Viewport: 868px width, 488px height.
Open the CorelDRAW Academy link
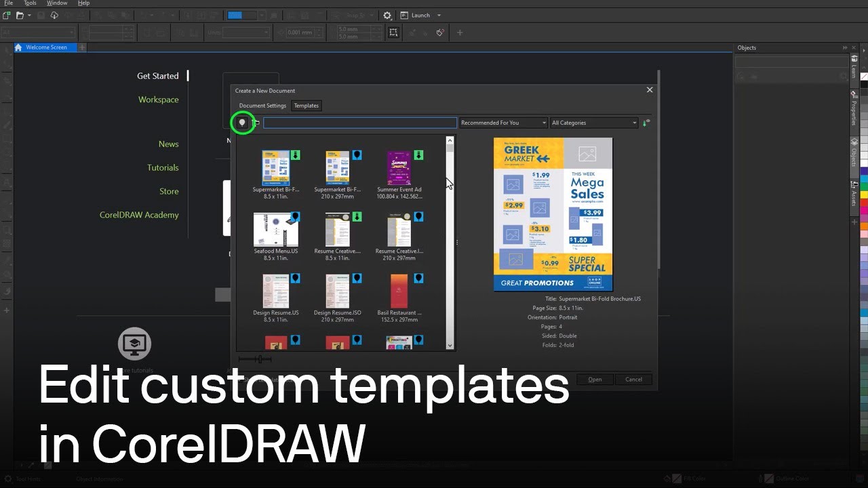[x=139, y=215]
